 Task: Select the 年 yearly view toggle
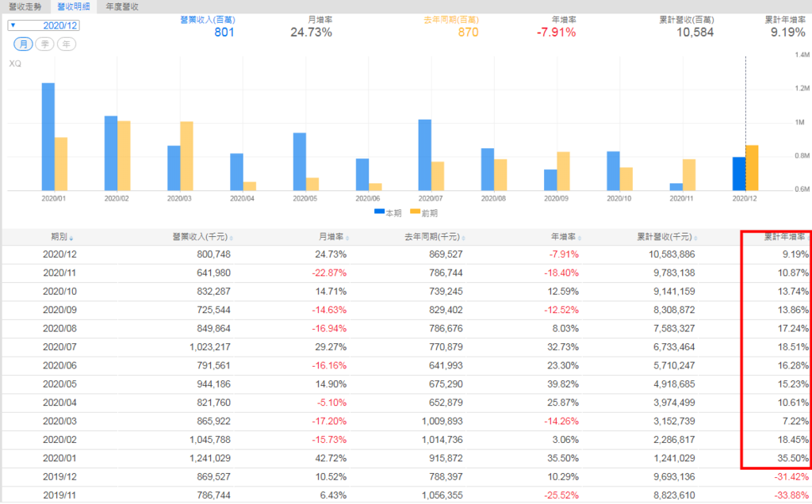67,44
